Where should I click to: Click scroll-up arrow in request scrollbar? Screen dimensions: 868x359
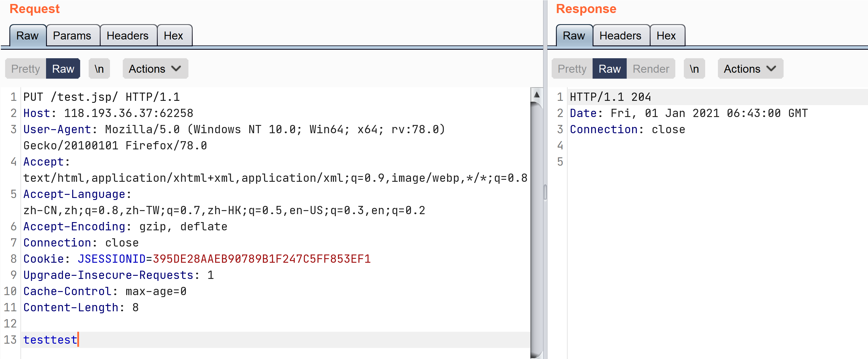click(x=537, y=95)
